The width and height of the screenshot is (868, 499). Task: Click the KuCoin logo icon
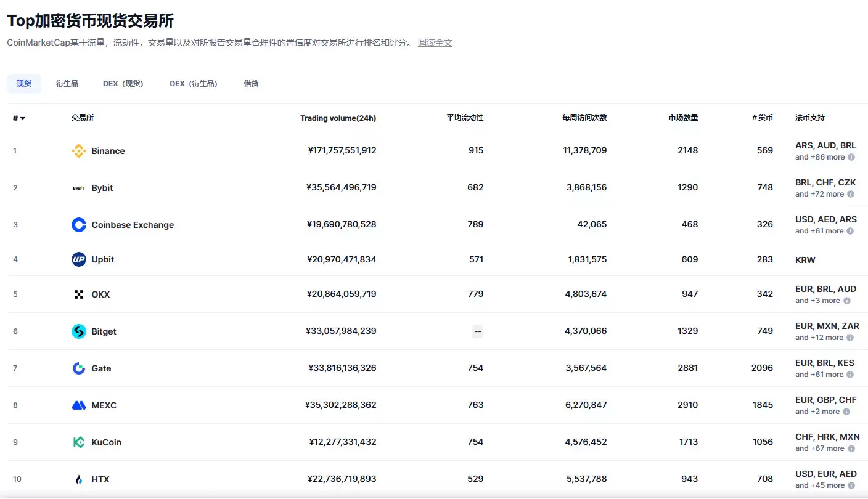pos(78,442)
